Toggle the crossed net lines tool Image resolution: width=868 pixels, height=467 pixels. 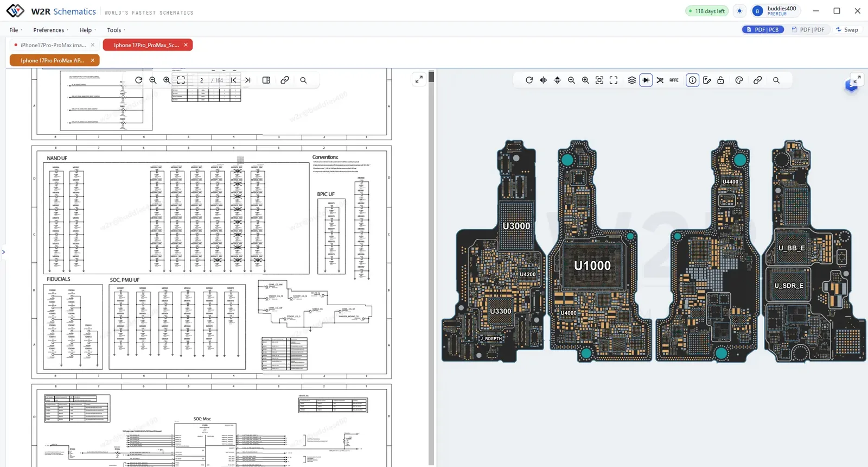tap(660, 80)
